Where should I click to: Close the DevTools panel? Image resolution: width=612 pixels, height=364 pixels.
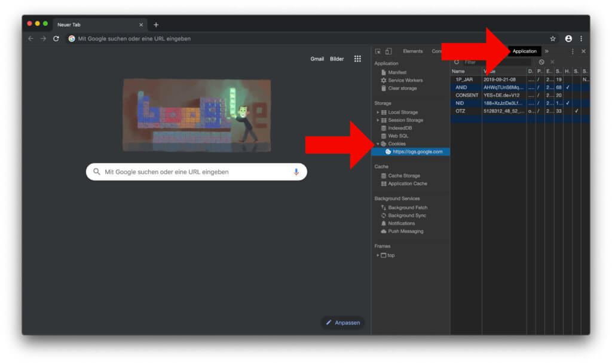tap(583, 51)
